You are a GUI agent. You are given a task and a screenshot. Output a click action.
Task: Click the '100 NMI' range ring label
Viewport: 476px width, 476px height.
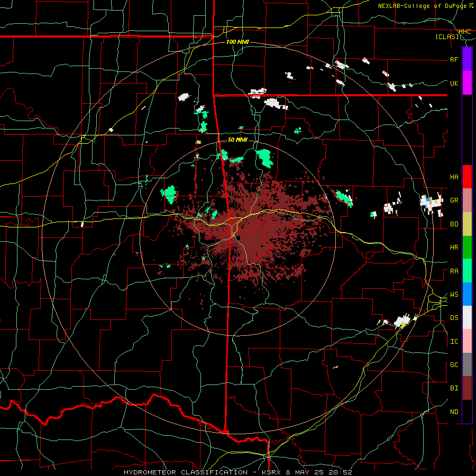click(237, 42)
